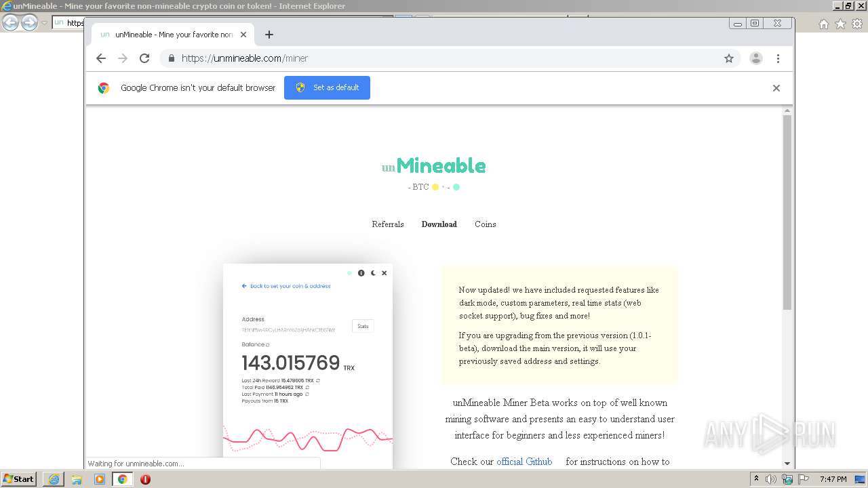Focus the Chrome address bar URL
This screenshot has width=868, height=488.
coord(245,58)
